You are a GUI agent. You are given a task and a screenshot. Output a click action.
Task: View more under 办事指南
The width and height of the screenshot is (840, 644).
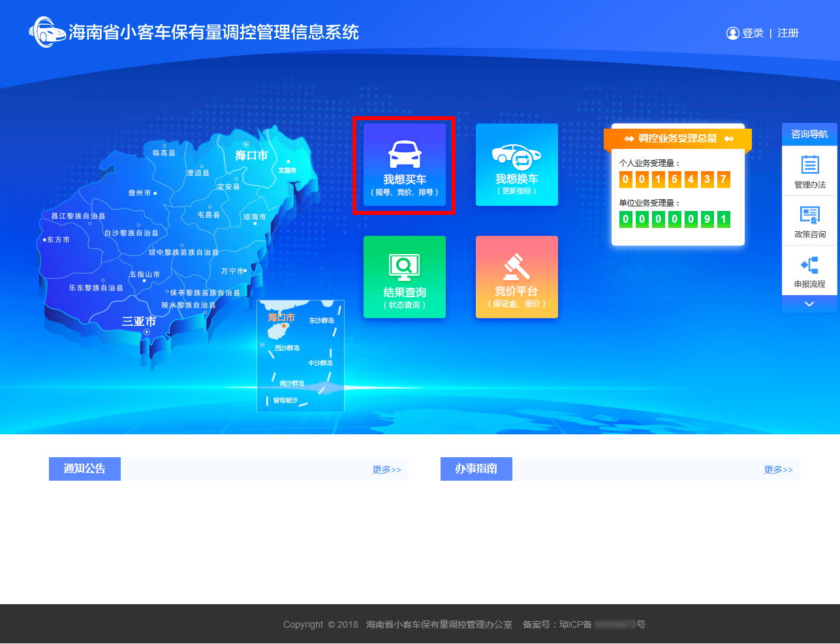coord(778,470)
